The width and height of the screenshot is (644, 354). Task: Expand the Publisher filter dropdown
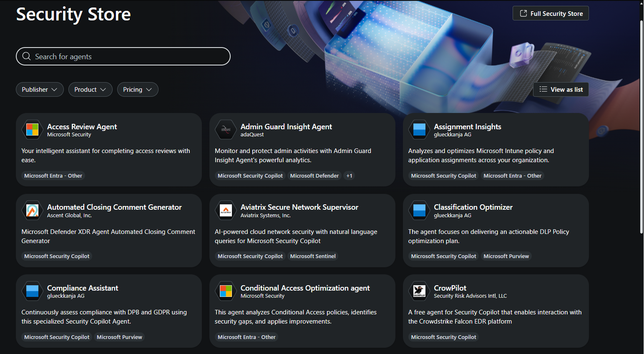[40, 90]
